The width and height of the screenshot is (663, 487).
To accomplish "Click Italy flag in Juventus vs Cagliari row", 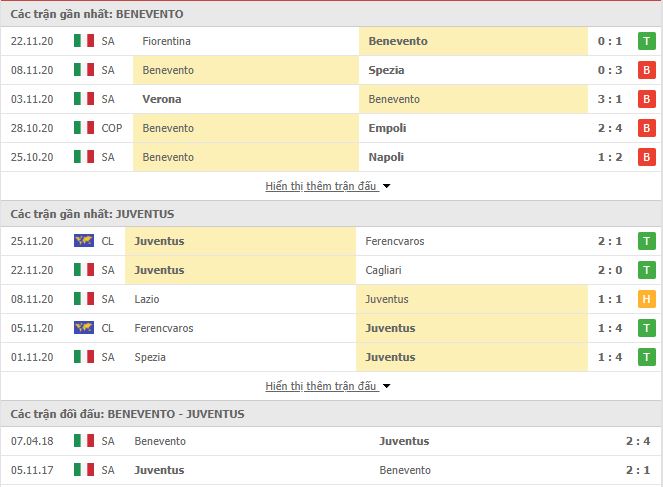I will 84,270.
